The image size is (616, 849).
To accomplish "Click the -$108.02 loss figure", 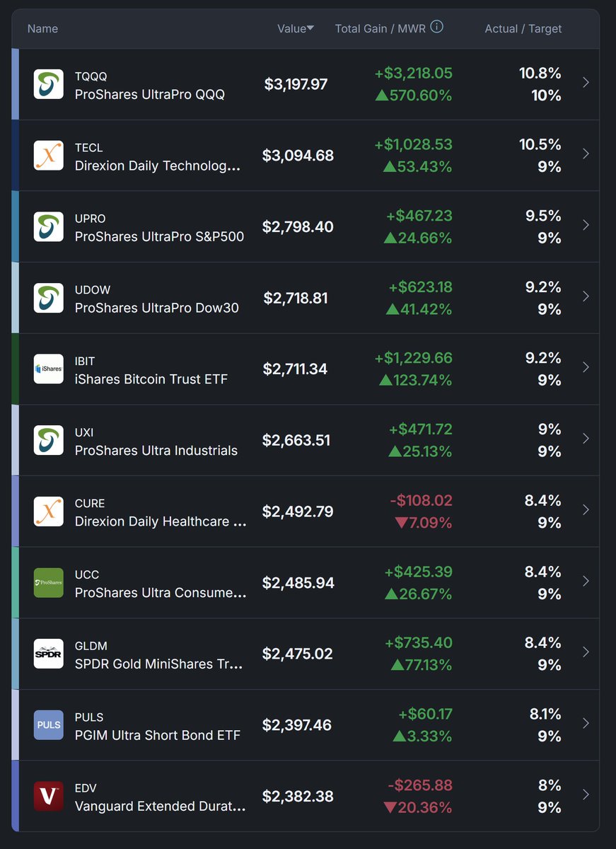I will 422,500.
